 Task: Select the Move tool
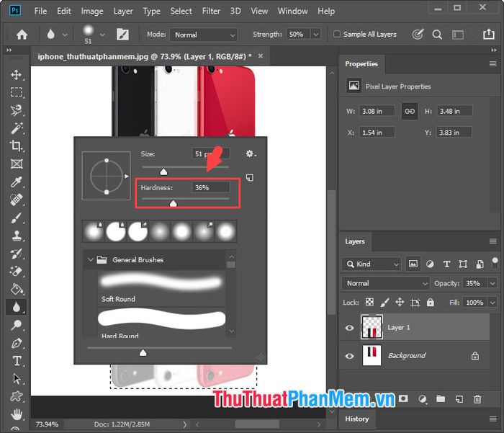[x=16, y=75]
